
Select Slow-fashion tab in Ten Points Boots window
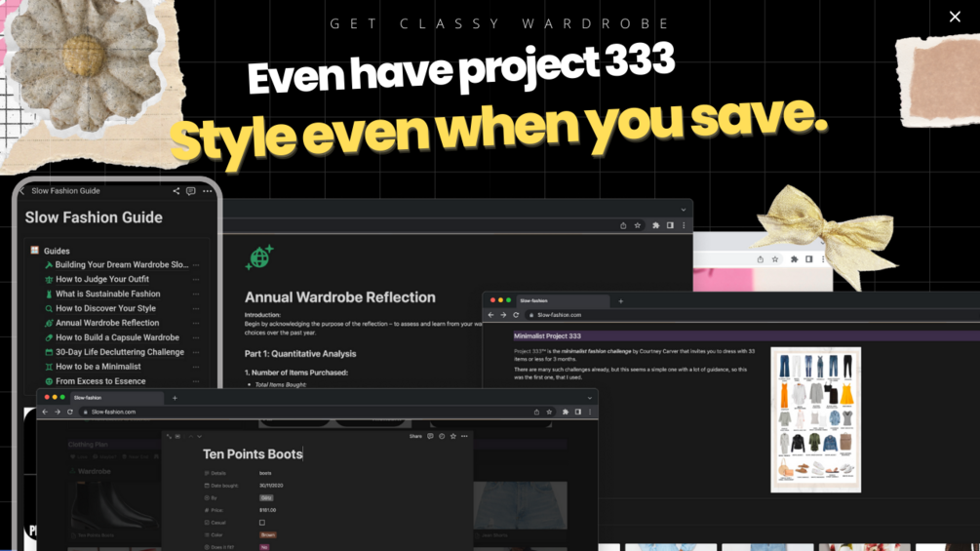[x=116, y=397]
